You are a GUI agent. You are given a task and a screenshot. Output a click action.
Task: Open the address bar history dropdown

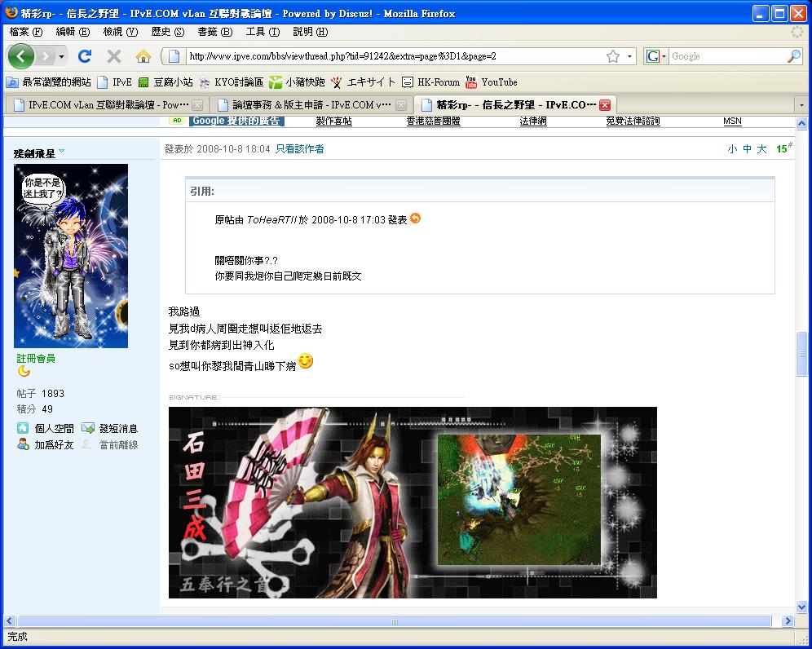[629, 56]
